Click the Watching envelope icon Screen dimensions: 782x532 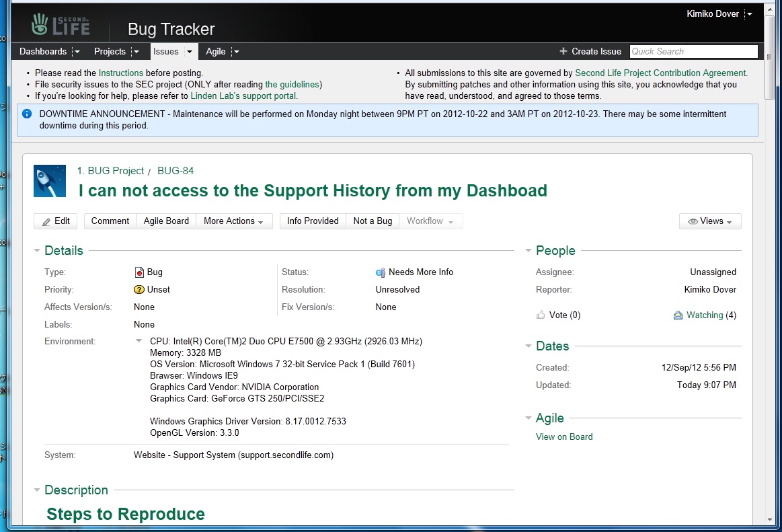click(678, 315)
